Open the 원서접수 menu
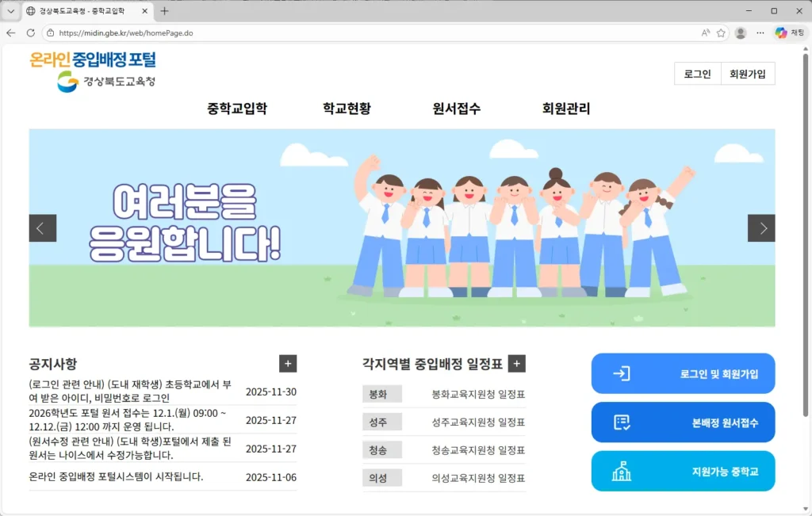This screenshot has width=812, height=516. pyautogui.click(x=457, y=109)
